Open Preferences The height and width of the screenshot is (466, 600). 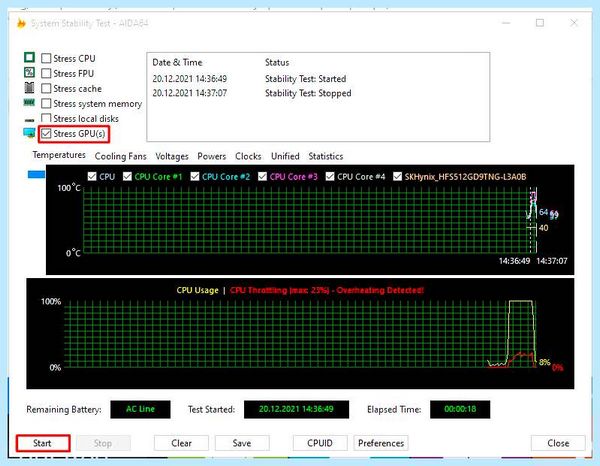[381, 443]
